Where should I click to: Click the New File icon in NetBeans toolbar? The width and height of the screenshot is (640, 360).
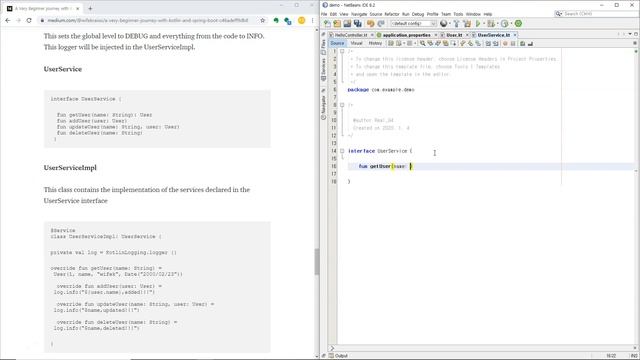point(327,24)
